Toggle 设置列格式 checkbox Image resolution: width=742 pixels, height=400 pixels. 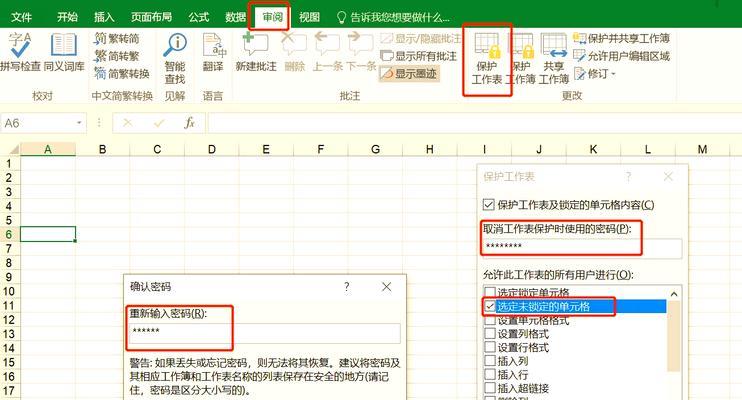coord(490,334)
